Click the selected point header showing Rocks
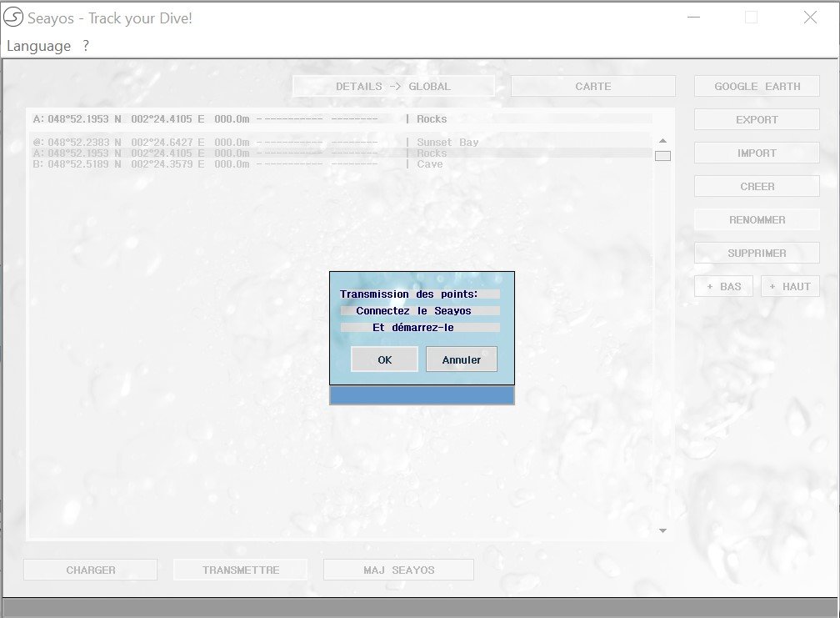Image resolution: width=840 pixels, height=618 pixels. pyautogui.click(x=342, y=119)
